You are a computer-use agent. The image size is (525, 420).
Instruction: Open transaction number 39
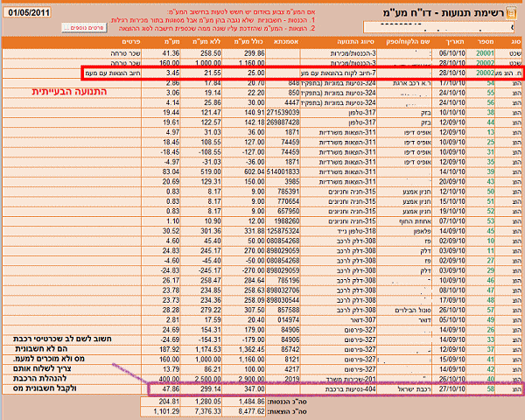coord(491,171)
